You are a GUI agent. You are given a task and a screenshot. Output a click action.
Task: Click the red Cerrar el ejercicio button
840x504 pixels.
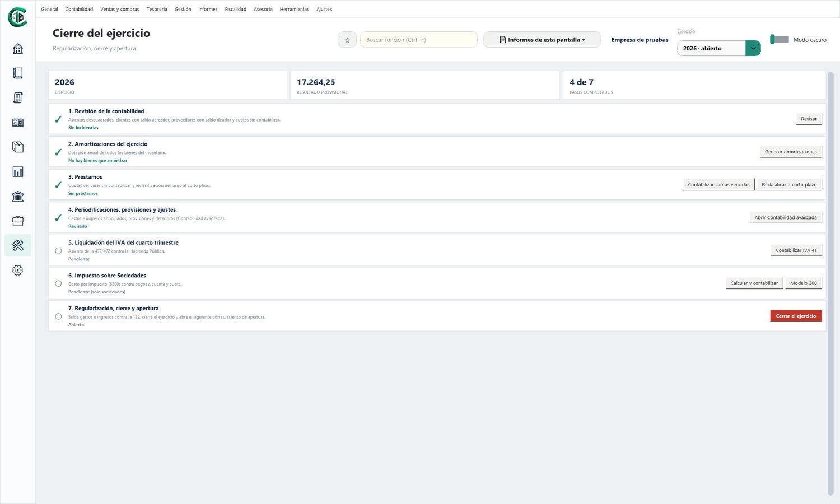796,316
